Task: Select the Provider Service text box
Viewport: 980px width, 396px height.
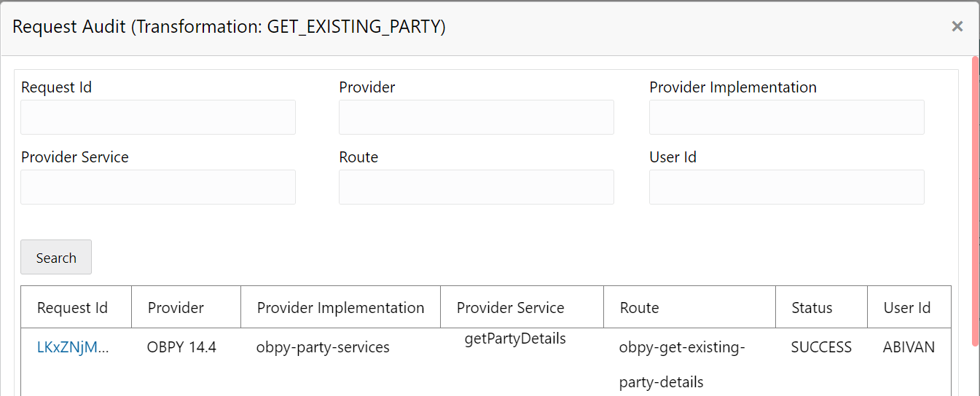Action: click(158, 187)
